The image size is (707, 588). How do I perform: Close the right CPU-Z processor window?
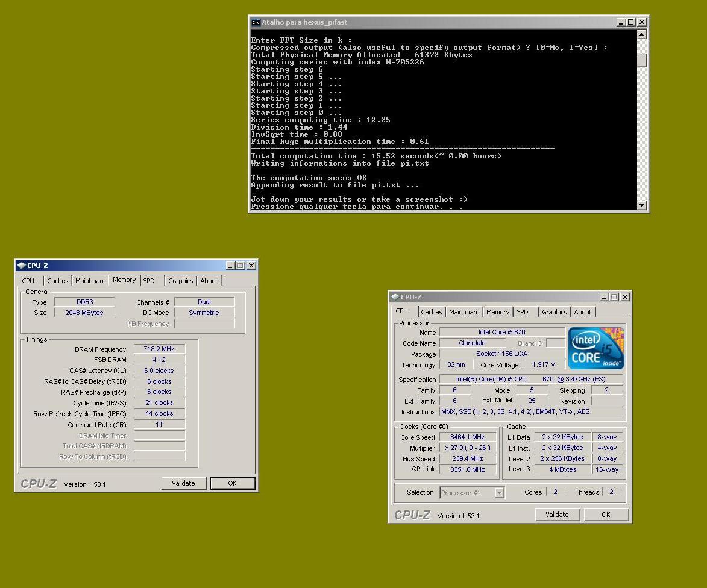click(x=625, y=297)
